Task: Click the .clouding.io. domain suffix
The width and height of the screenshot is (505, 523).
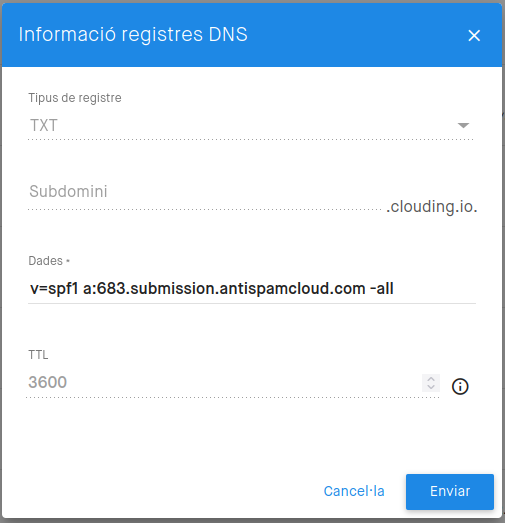Action: [432, 207]
